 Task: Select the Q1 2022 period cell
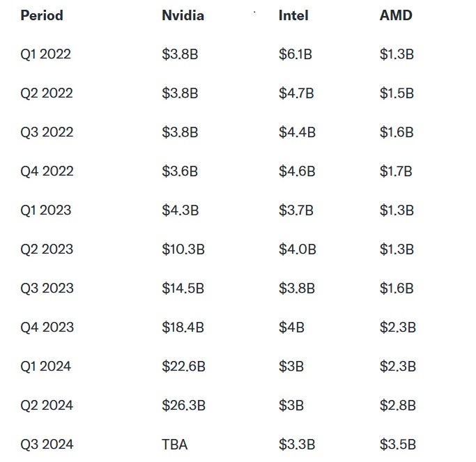coord(45,54)
